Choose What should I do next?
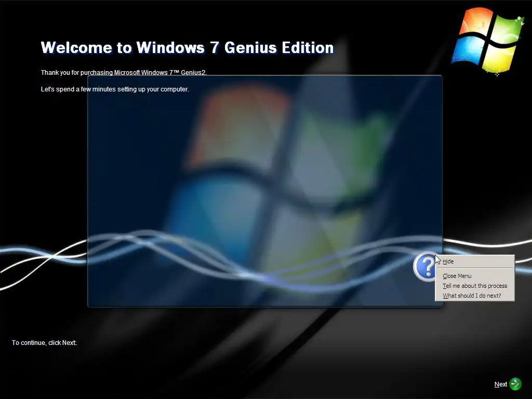 474,296
